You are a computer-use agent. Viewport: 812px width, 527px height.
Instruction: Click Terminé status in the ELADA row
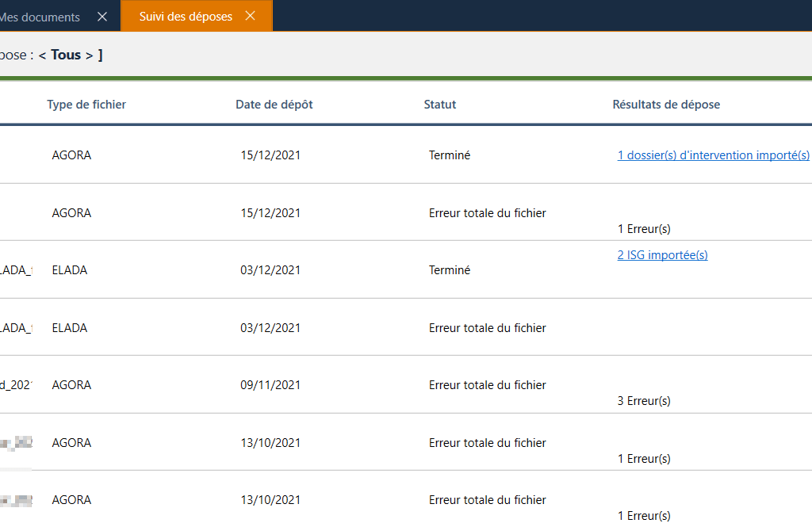click(x=450, y=270)
